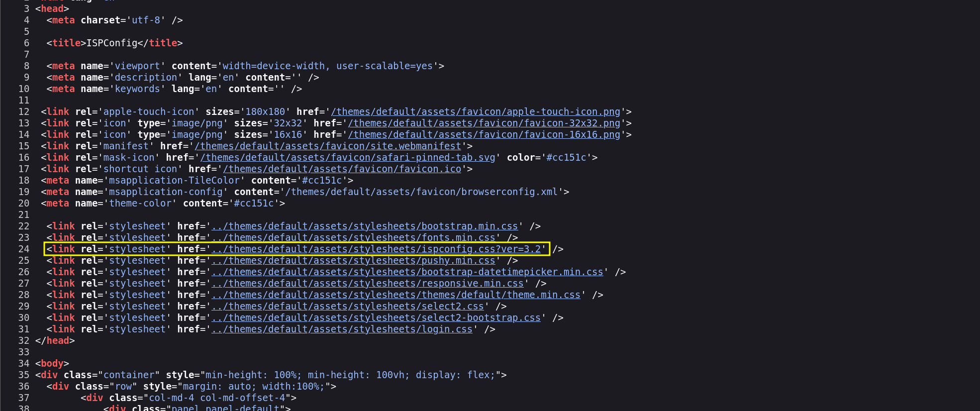The width and height of the screenshot is (980, 411).
Task: Open the select2.css stylesheet link
Action: pyautogui.click(x=348, y=307)
